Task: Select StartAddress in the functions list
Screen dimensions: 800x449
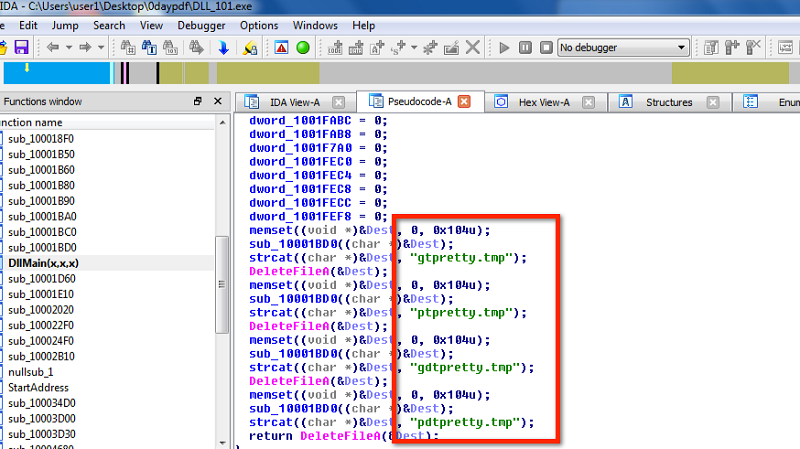Action: coord(38,386)
